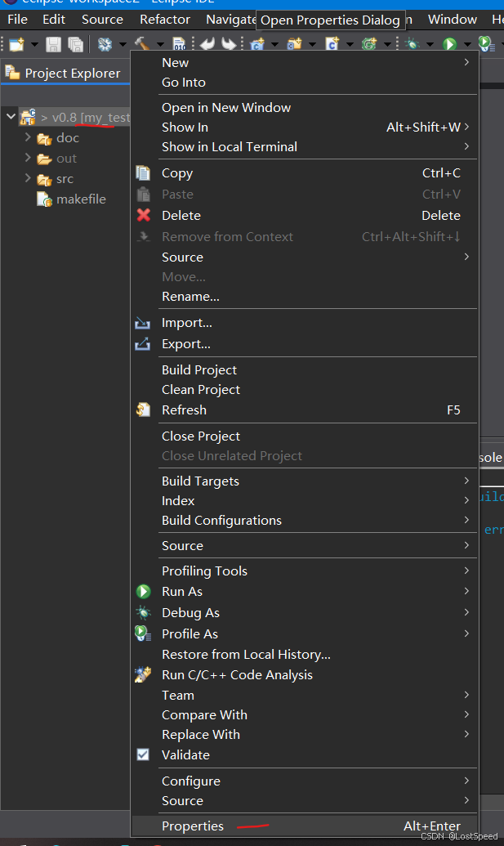Collapse the v0.8 project tree node
Image resolution: width=504 pixels, height=846 pixels.
click(x=11, y=116)
